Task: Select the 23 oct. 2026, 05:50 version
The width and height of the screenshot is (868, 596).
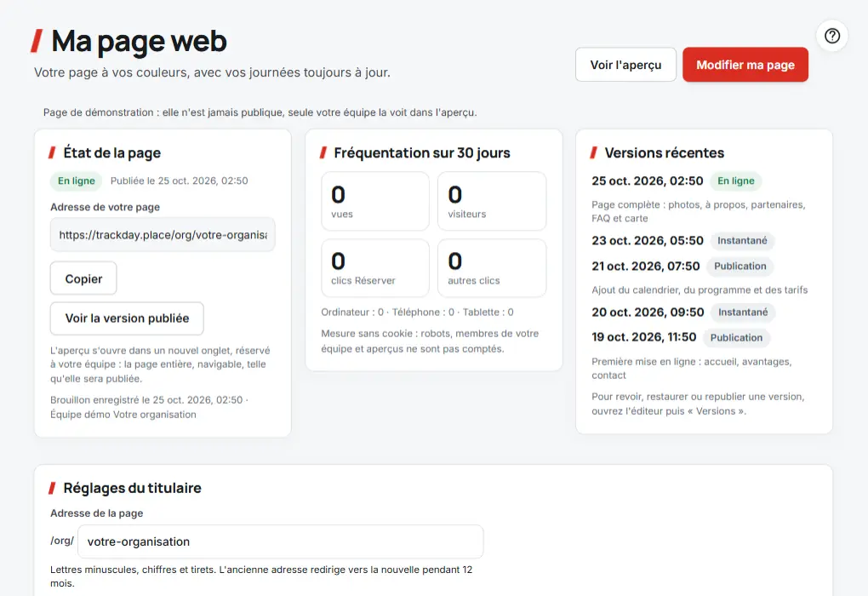Action: point(647,240)
